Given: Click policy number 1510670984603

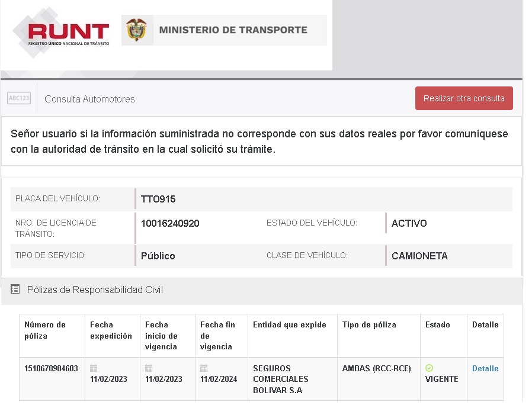Looking at the screenshot, I should tap(51, 368).
